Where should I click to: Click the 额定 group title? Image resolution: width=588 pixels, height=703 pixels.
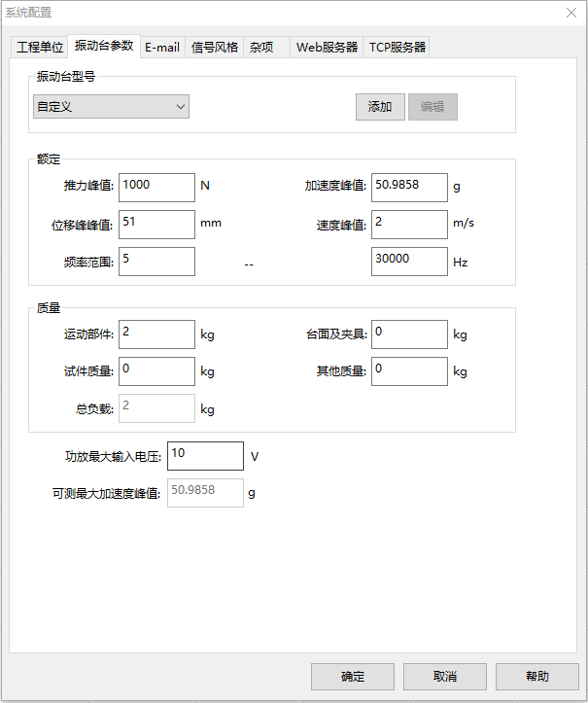click(x=49, y=159)
